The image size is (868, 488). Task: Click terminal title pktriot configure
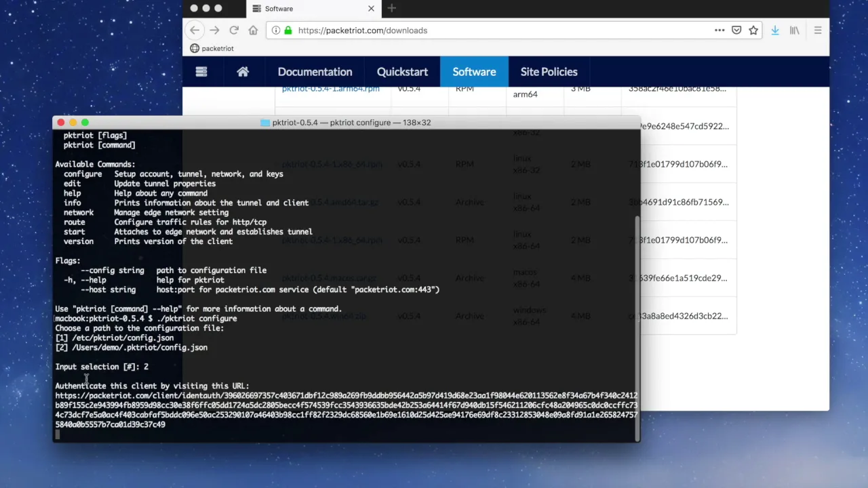pyautogui.click(x=351, y=123)
